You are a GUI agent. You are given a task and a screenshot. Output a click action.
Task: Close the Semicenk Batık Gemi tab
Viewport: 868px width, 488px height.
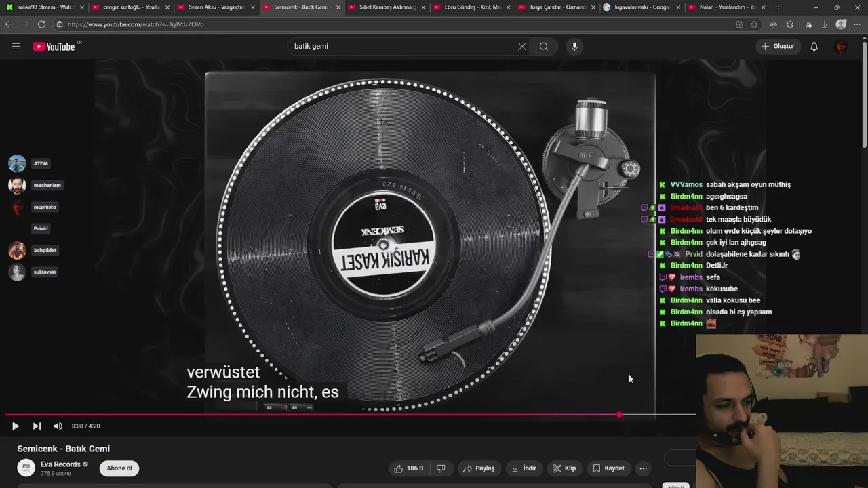click(x=338, y=7)
